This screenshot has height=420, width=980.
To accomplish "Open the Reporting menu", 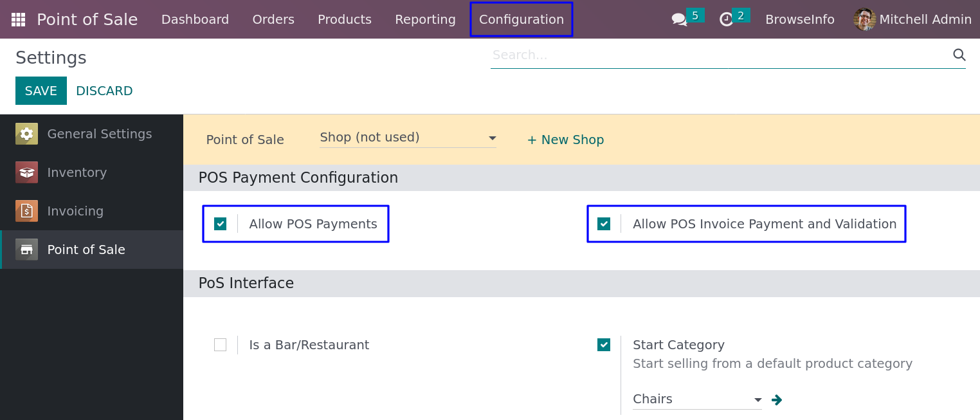I will pyautogui.click(x=425, y=19).
